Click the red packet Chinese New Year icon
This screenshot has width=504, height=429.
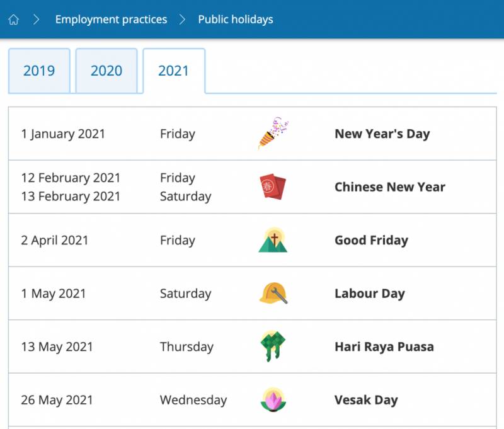[273, 186]
